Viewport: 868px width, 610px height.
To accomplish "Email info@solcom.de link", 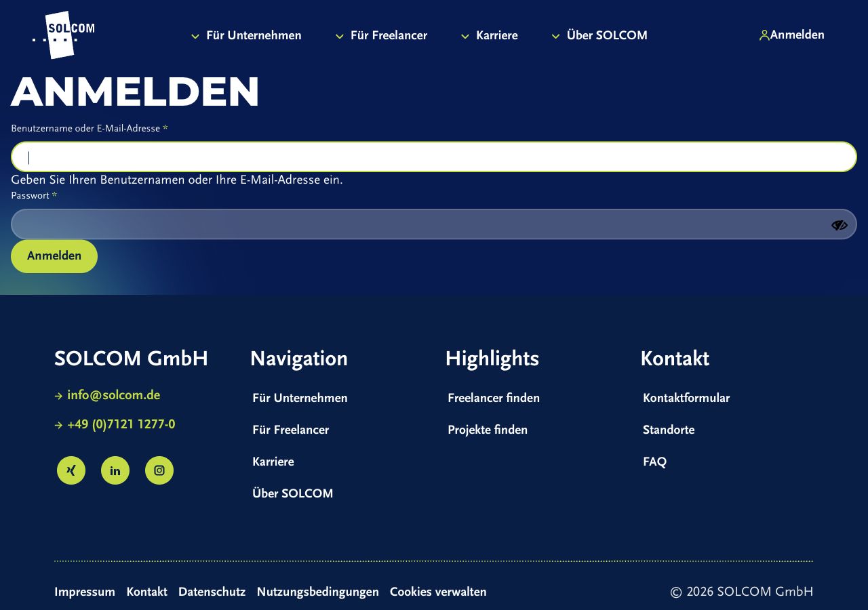I will tap(113, 395).
